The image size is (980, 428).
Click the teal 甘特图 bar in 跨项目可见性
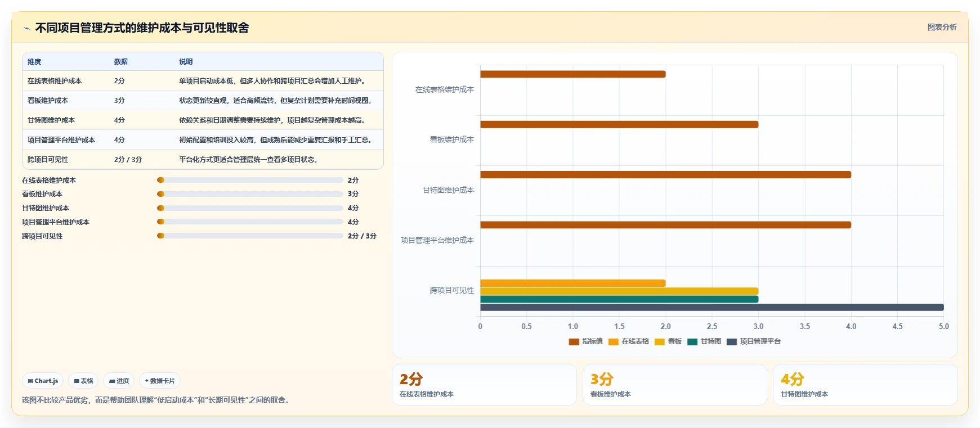[x=619, y=299]
